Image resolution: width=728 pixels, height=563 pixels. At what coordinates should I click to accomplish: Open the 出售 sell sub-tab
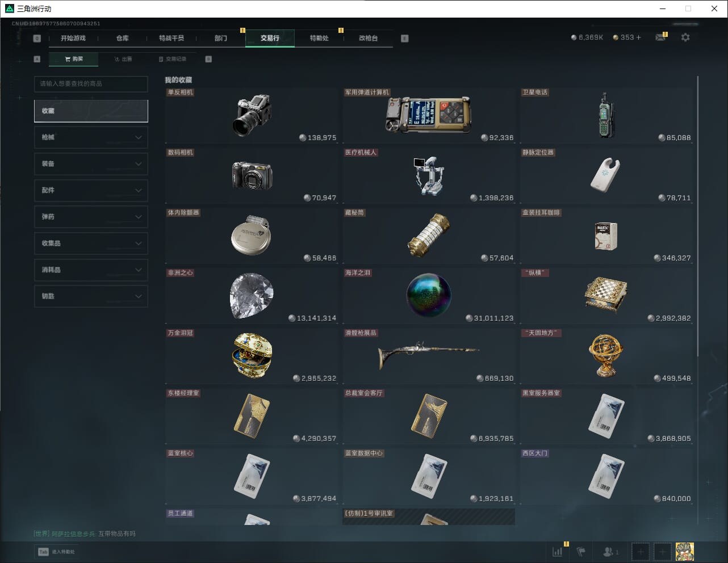(x=123, y=59)
